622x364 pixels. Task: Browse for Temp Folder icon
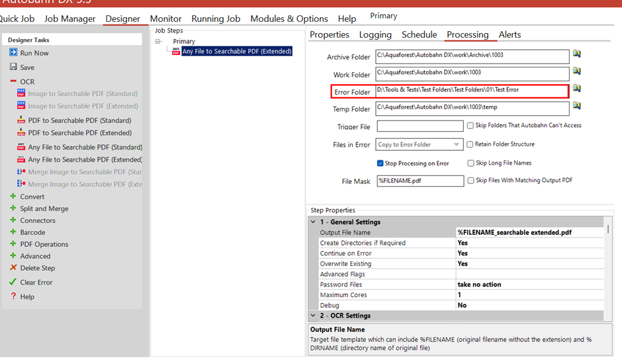tap(577, 106)
